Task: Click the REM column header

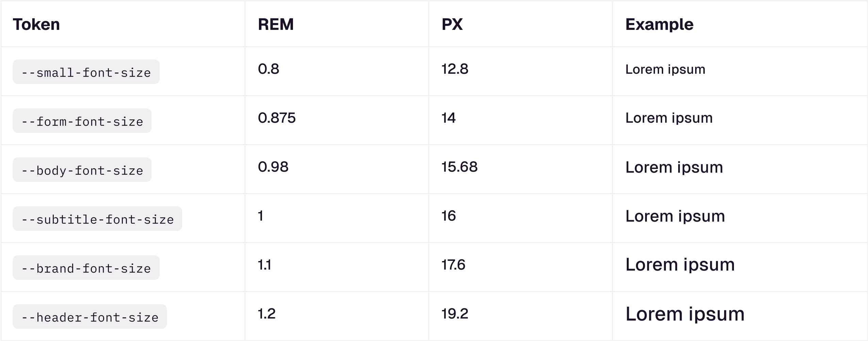Action: click(276, 24)
